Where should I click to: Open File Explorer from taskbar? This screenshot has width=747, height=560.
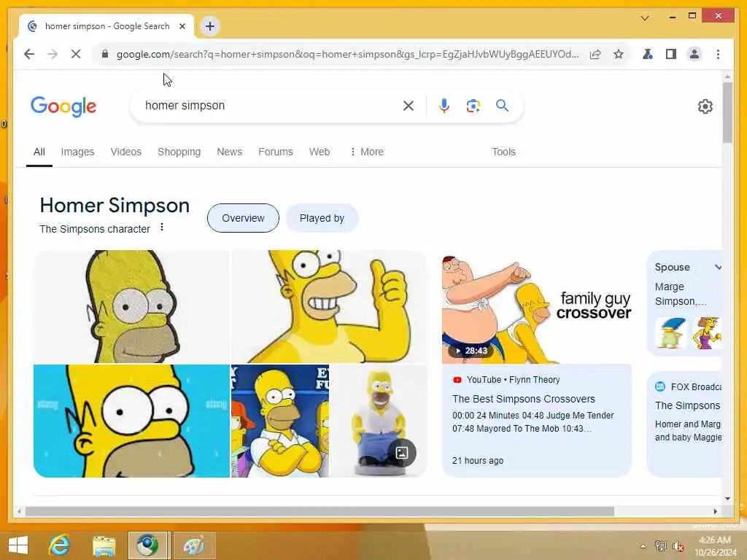click(x=104, y=545)
